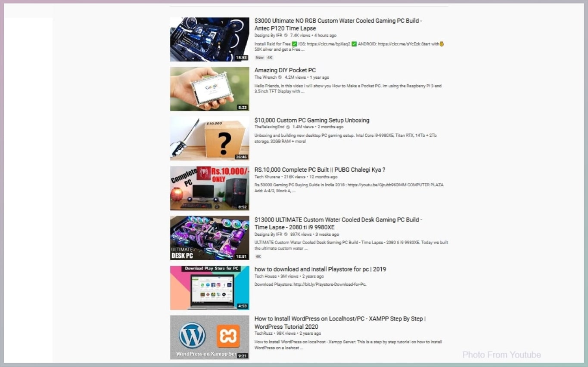
Task: Click the Ultimate Desk PC thumbnail
Action: click(x=210, y=238)
